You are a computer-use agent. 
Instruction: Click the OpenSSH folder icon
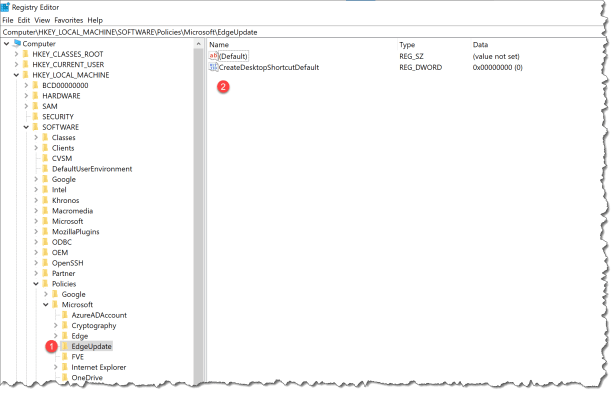tap(45, 263)
